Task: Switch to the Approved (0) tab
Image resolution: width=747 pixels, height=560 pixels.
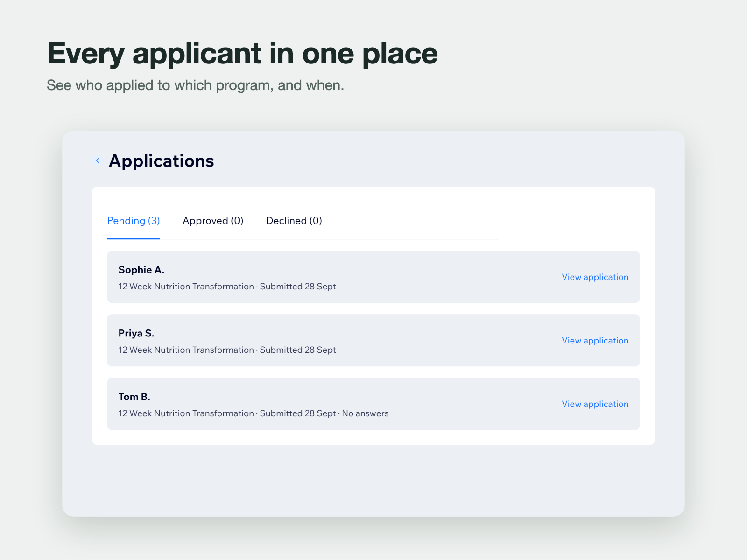Action: click(213, 221)
